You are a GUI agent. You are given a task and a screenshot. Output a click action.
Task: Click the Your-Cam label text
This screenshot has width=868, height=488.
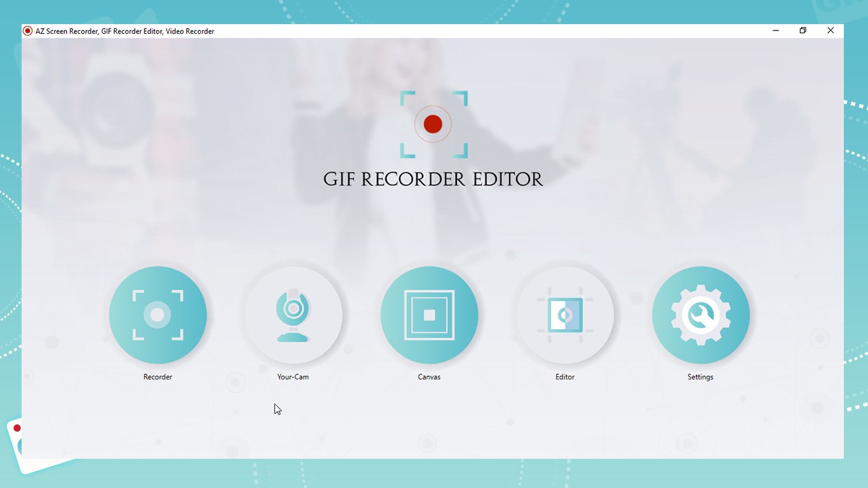[x=293, y=376]
